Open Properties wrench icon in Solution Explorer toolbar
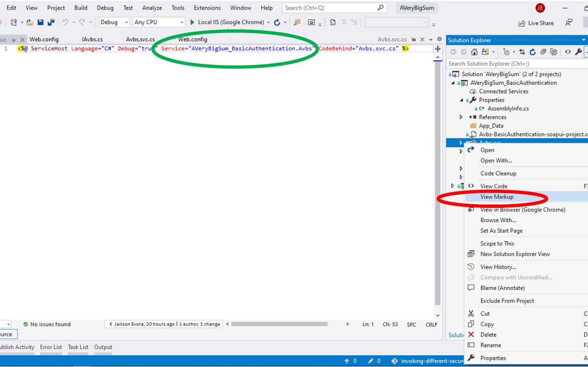 pyautogui.click(x=578, y=52)
